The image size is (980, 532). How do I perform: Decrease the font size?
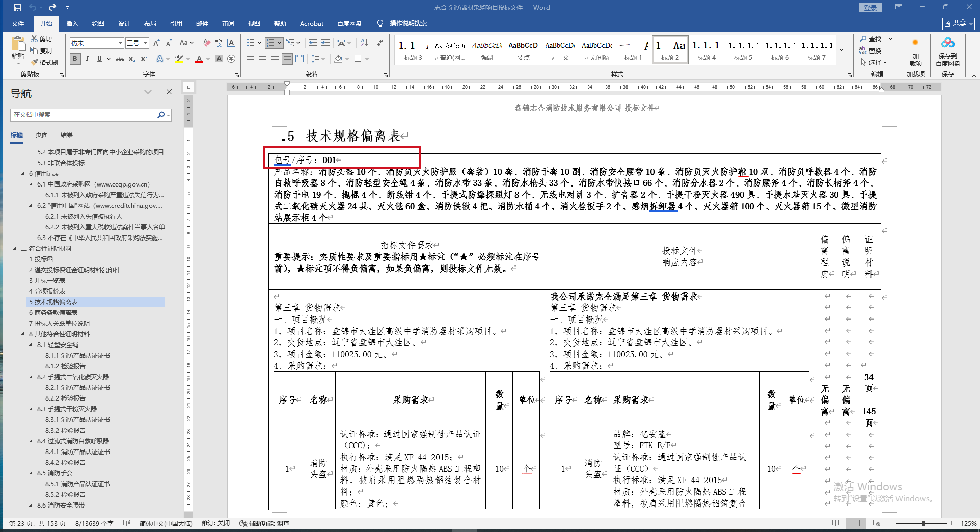click(x=169, y=43)
